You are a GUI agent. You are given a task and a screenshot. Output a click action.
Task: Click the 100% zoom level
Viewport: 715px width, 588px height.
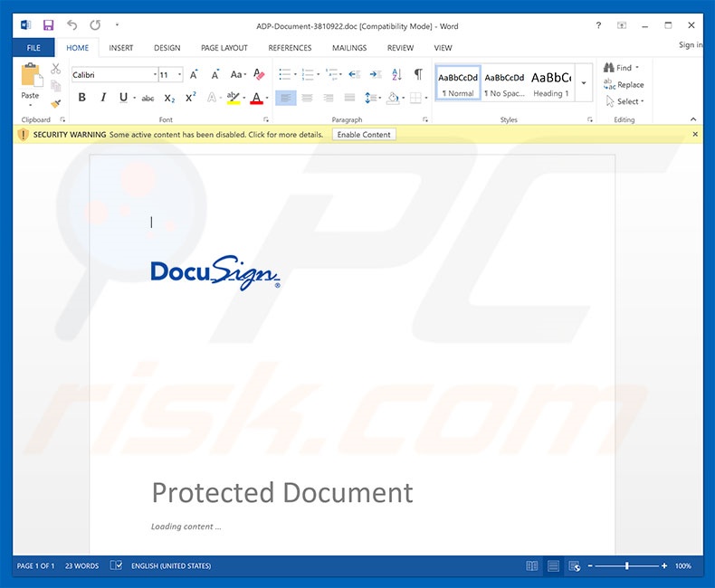tap(683, 566)
